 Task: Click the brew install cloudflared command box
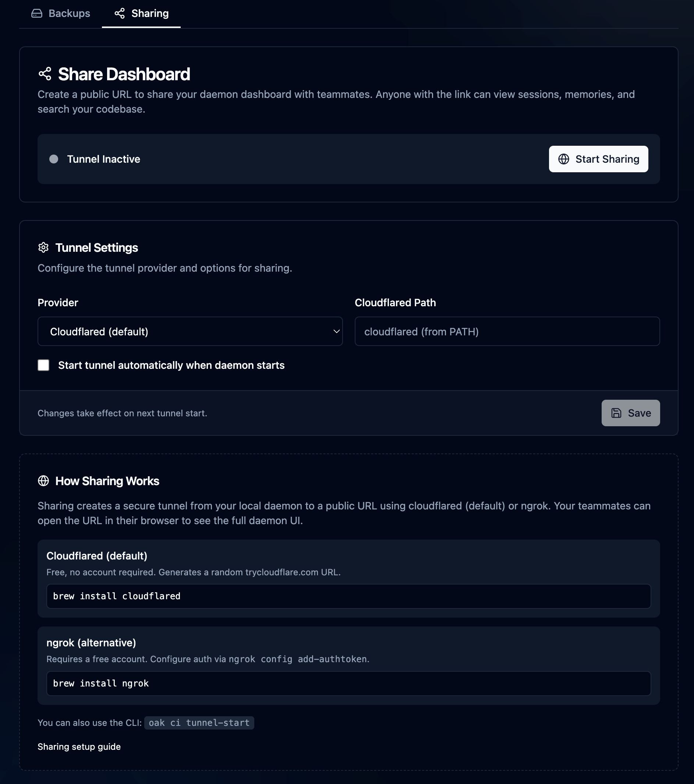(x=348, y=596)
